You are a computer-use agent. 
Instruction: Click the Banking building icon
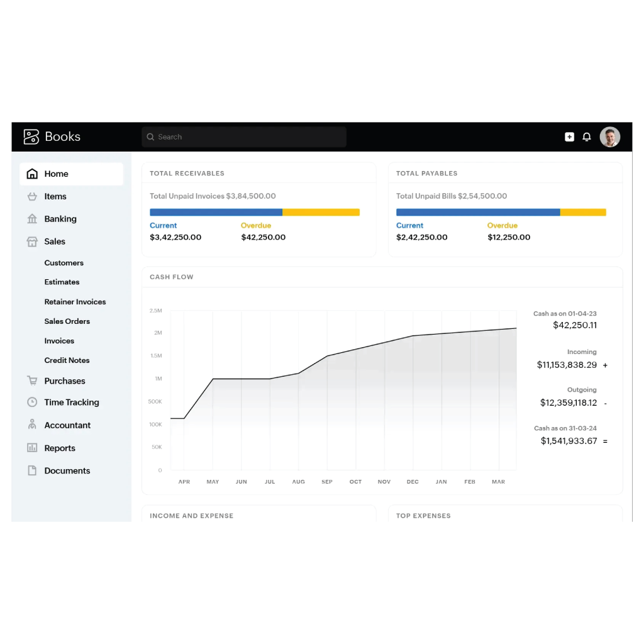tap(32, 219)
